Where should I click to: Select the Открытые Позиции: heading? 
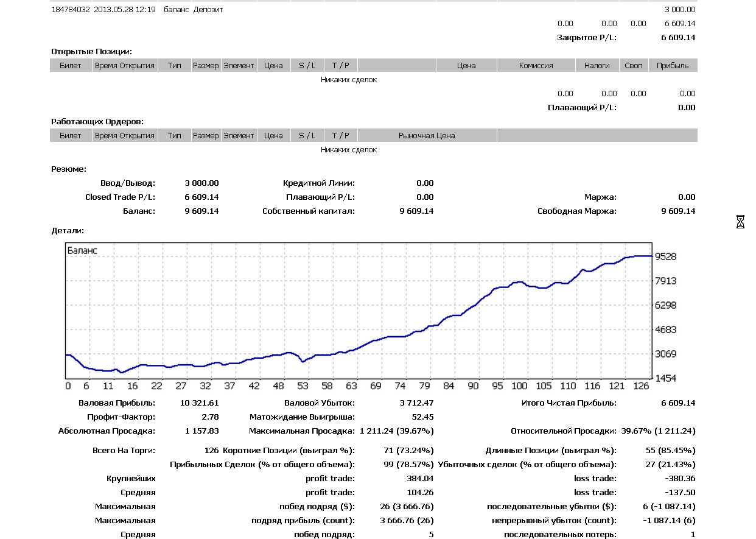(x=91, y=52)
